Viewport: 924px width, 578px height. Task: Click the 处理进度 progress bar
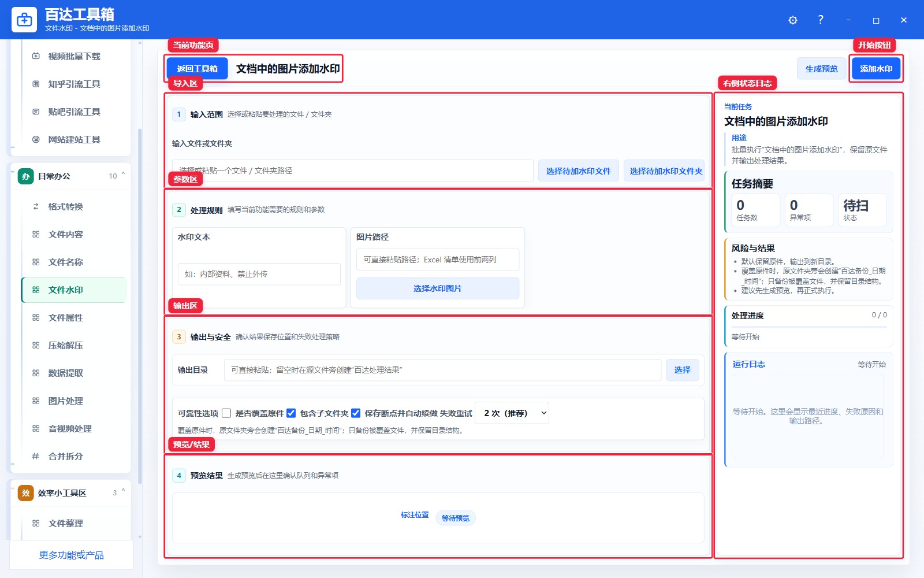(809, 327)
